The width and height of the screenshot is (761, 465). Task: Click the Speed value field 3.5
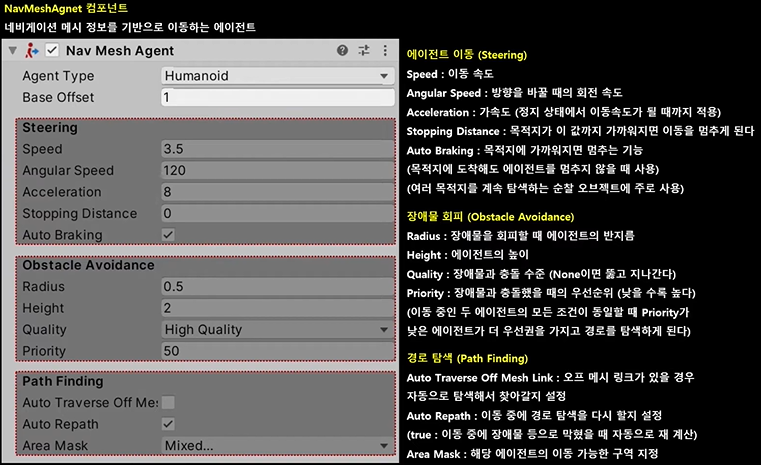[277, 149]
